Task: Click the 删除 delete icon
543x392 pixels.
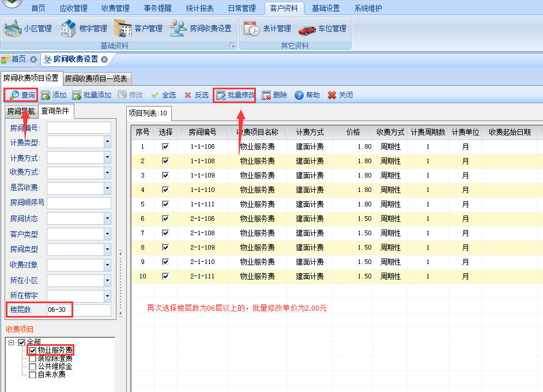Action: 266,95
